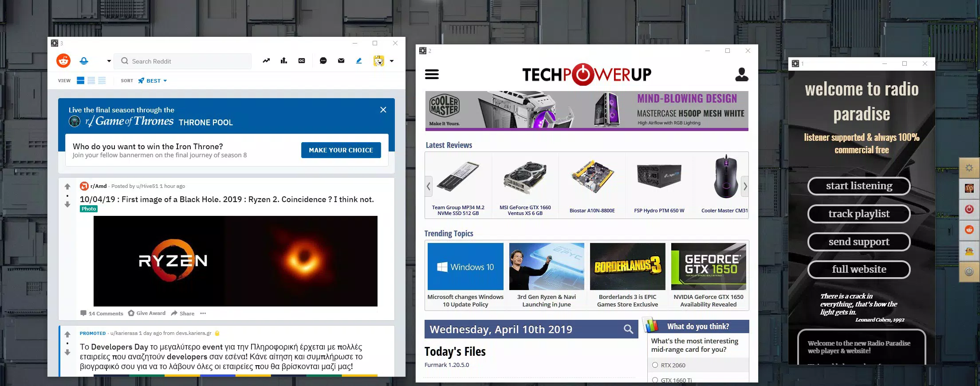Click into the Search Reddit field

click(x=183, y=61)
